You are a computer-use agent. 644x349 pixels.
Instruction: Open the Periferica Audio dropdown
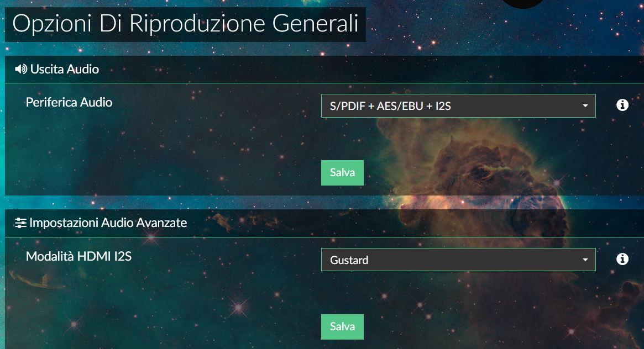(458, 106)
